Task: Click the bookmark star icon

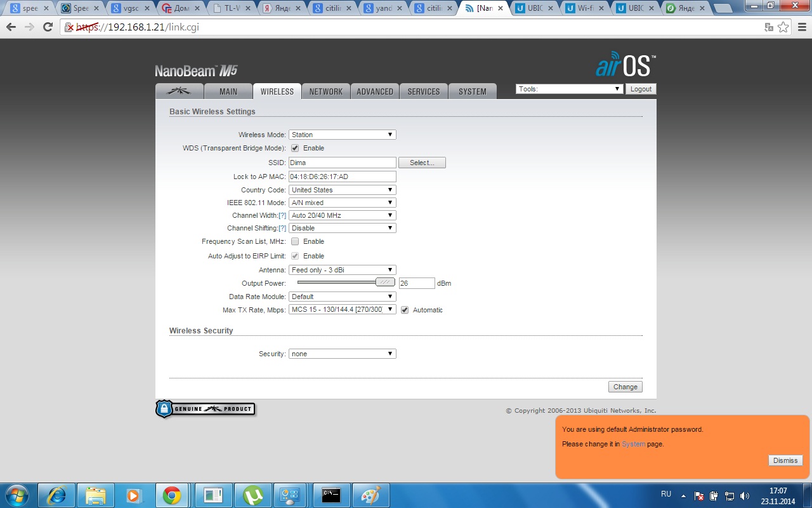Action: click(783, 27)
